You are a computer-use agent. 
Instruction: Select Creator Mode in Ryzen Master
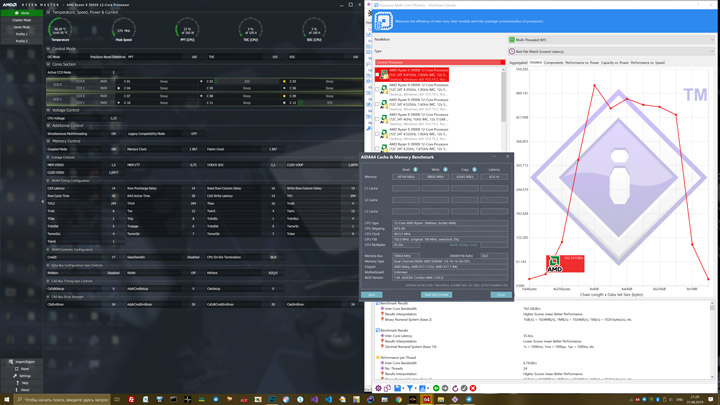22,20
